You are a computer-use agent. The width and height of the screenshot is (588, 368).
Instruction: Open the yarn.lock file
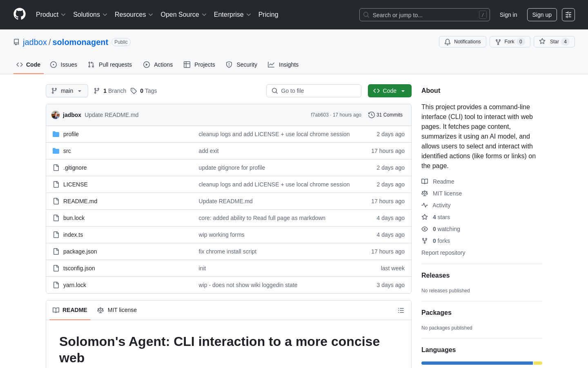(75, 285)
